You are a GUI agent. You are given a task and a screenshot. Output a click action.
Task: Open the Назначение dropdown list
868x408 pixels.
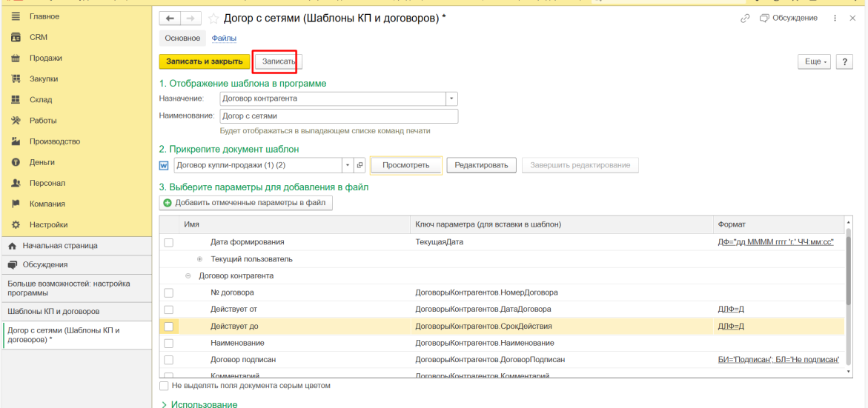451,98
